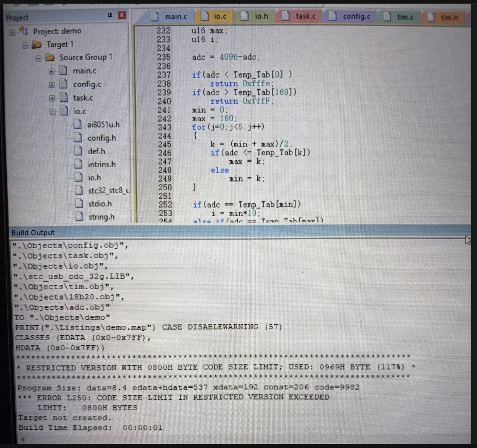Select io.c in the project tree
This screenshot has height=448, width=477.
[80, 111]
